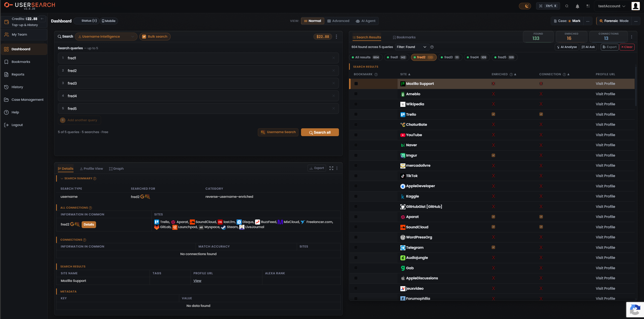Click the Google icon beside fred2 in Search Summary
The height and width of the screenshot is (319, 644).
coord(142,197)
